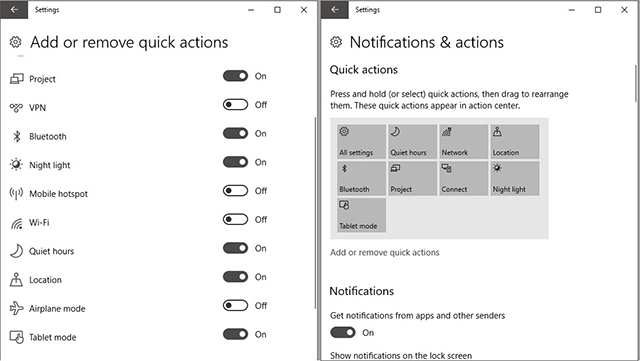Disable the Night light quick action toggle

[x=235, y=162]
